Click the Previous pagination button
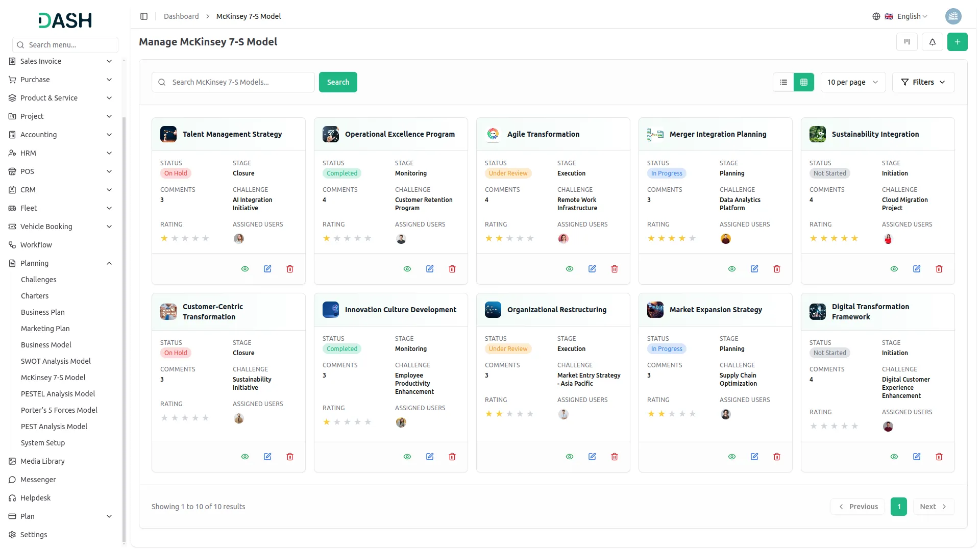980x551 pixels. pyautogui.click(x=857, y=507)
